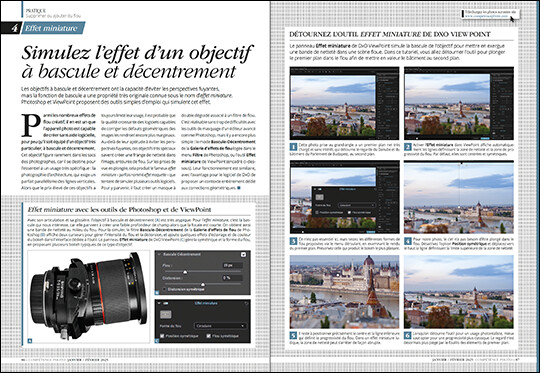
Task: Click the 'Effet miniature' chapter banner
Action: [x=53, y=28]
